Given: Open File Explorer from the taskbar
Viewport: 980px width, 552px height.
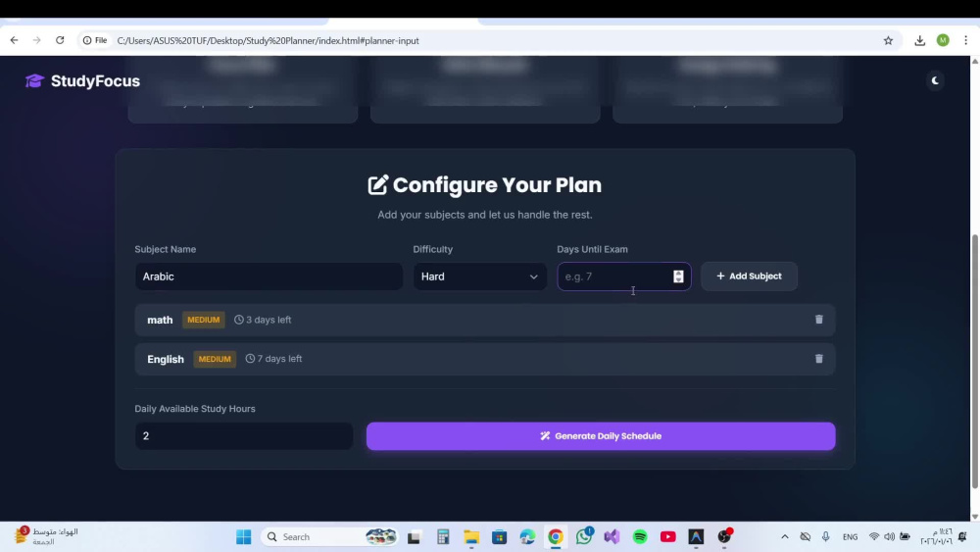Looking at the screenshot, I should tap(471, 536).
